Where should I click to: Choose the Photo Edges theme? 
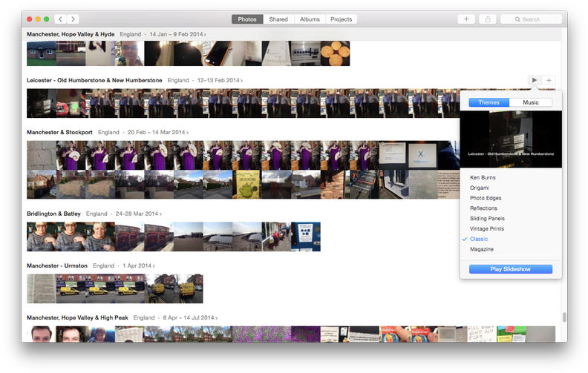(486, 198)
